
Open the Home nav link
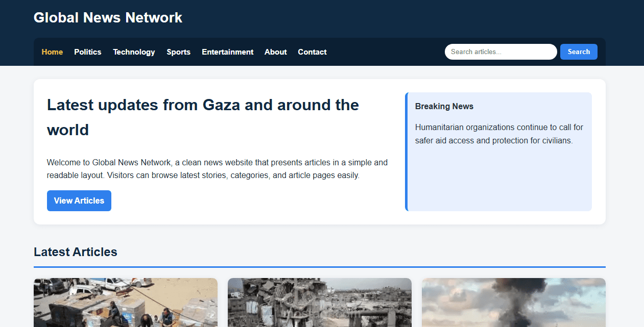pyautogui.click(x=52, y=52)
